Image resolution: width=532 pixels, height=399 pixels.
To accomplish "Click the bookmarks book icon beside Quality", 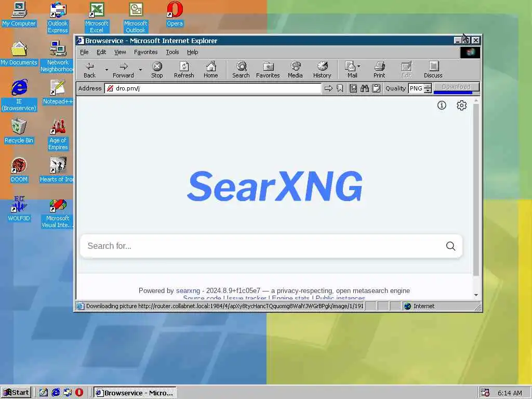I will [353, 88].
